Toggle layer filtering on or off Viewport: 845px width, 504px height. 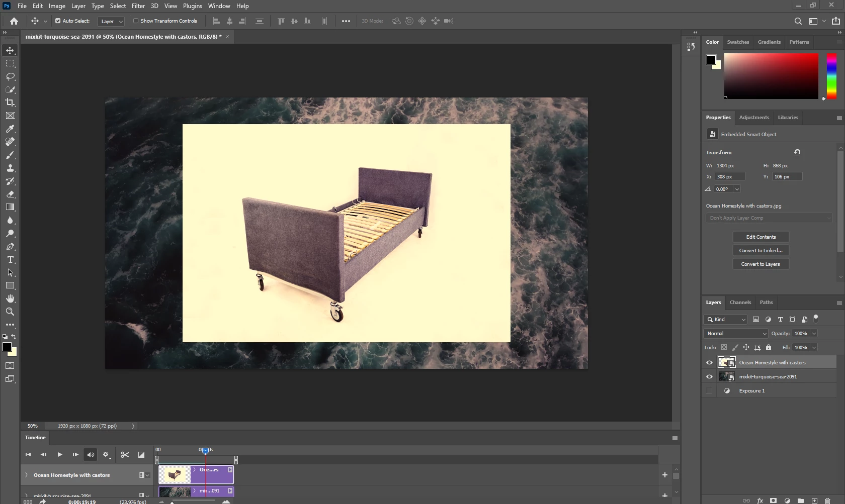pos(816,318)
